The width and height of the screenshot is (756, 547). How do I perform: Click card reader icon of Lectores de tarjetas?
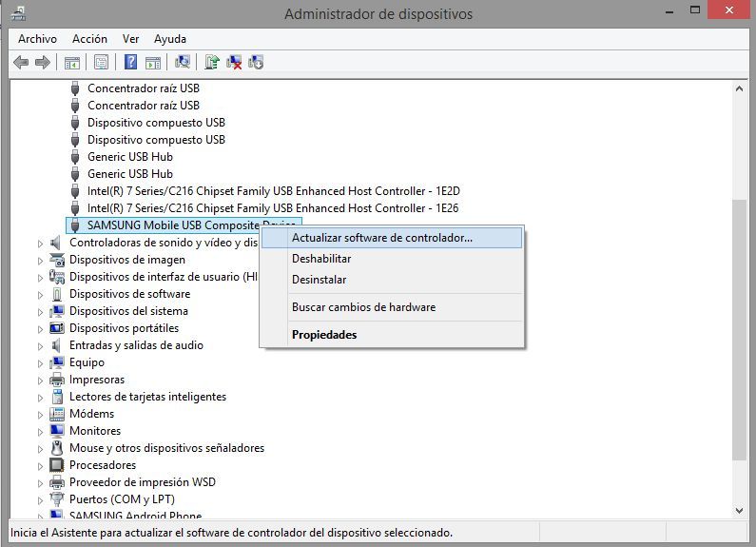(57, 397)
